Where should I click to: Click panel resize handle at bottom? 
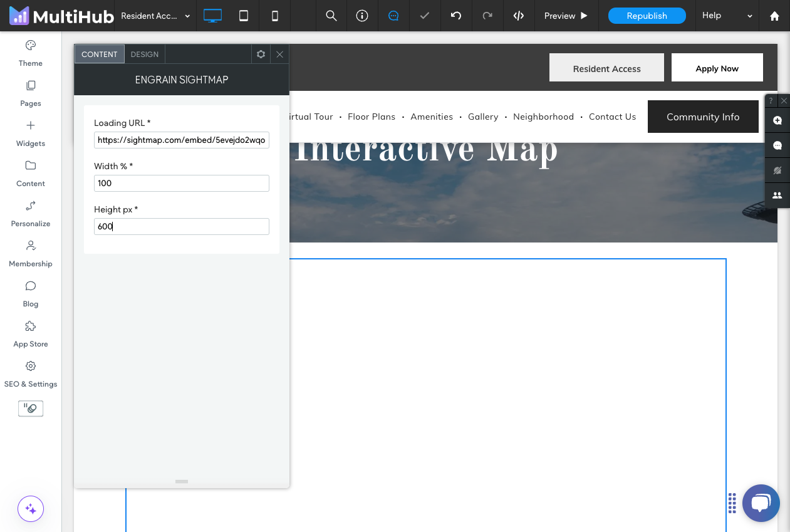[x=182, y=481]
